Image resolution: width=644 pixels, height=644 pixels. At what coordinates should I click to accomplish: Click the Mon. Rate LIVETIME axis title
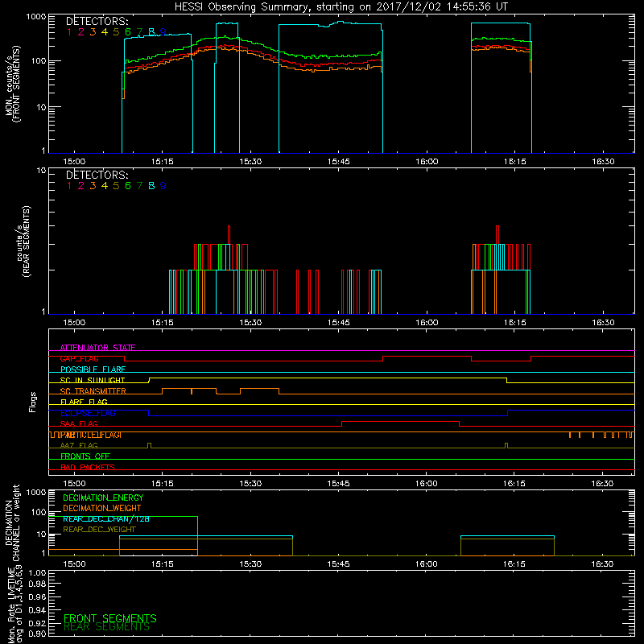(15, 604)
